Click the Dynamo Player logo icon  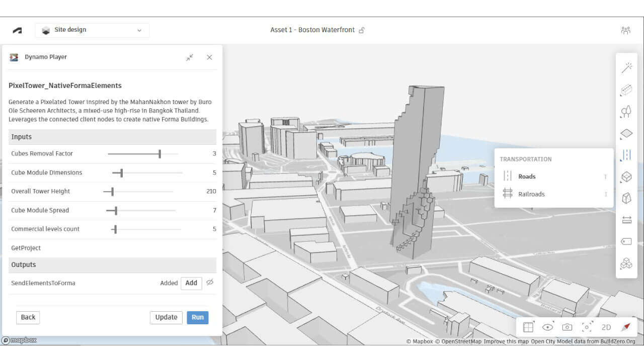[x=14, y=57]
